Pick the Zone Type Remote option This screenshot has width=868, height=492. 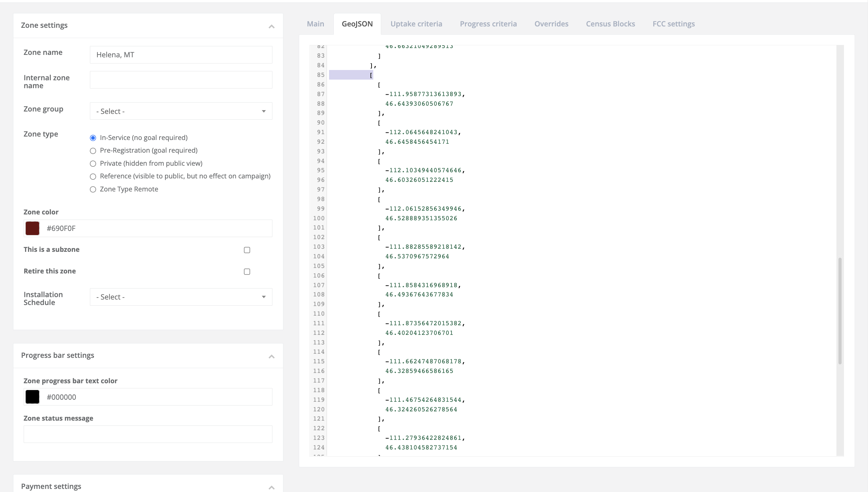(x=93, y=189)
